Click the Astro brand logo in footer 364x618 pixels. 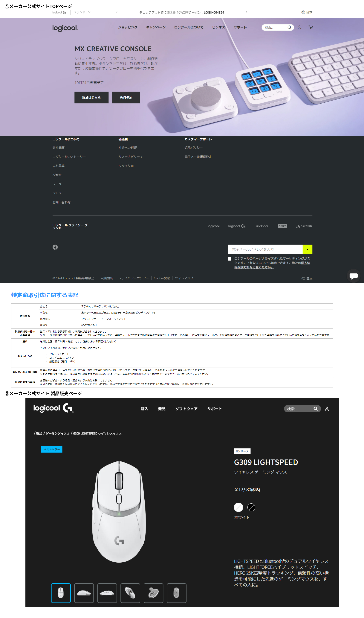pyautogui.click(x=262, y=226)
